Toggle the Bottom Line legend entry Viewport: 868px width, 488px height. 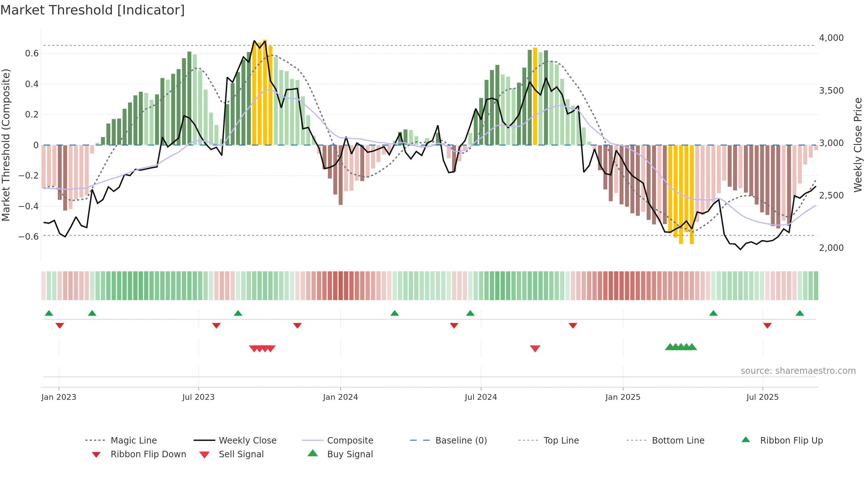click(665, 440)
